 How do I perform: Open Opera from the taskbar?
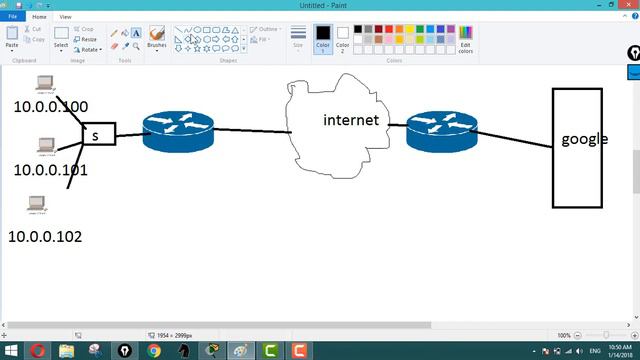coord(38,351)
